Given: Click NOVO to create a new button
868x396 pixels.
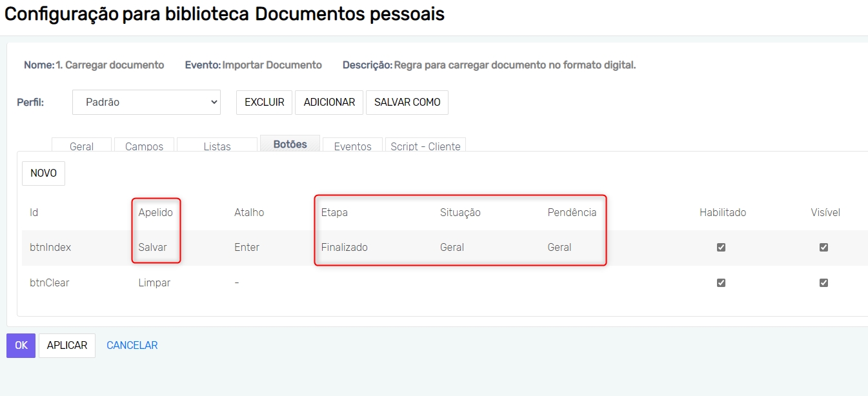Looking at the screenshot, I should coord(43,173).
